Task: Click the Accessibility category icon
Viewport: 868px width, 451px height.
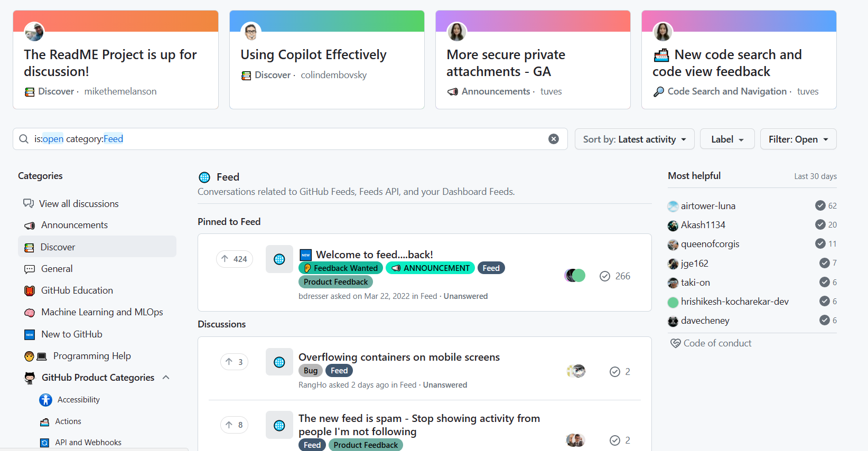Action: [x=45, y=400]
